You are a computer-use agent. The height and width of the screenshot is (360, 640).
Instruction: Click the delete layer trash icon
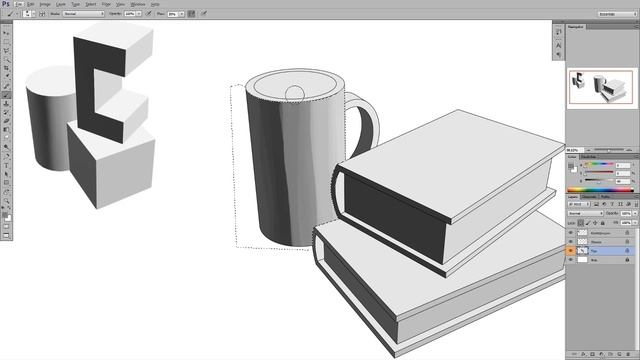pyautogui.click(x=628, y=354)
